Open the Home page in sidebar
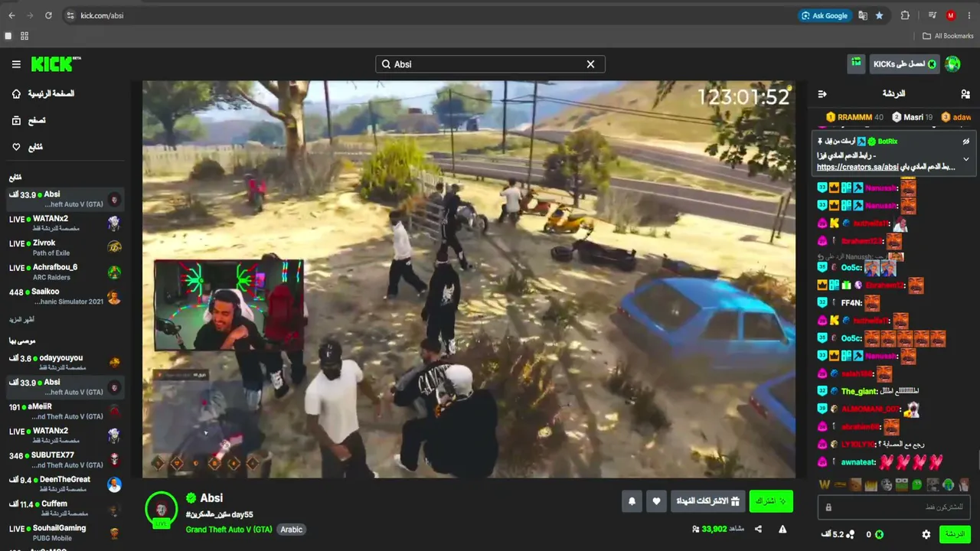The image size is (980, 551). (x=43, y=93)
